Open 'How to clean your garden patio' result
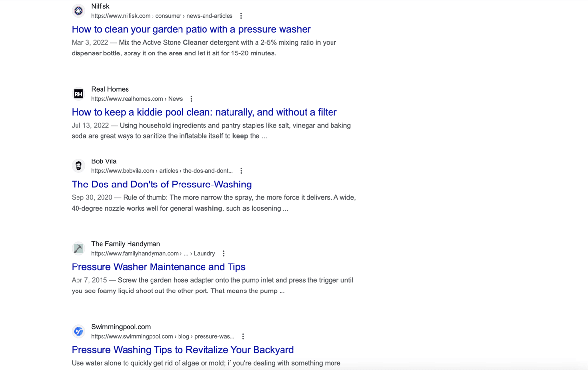 (191, 29)
